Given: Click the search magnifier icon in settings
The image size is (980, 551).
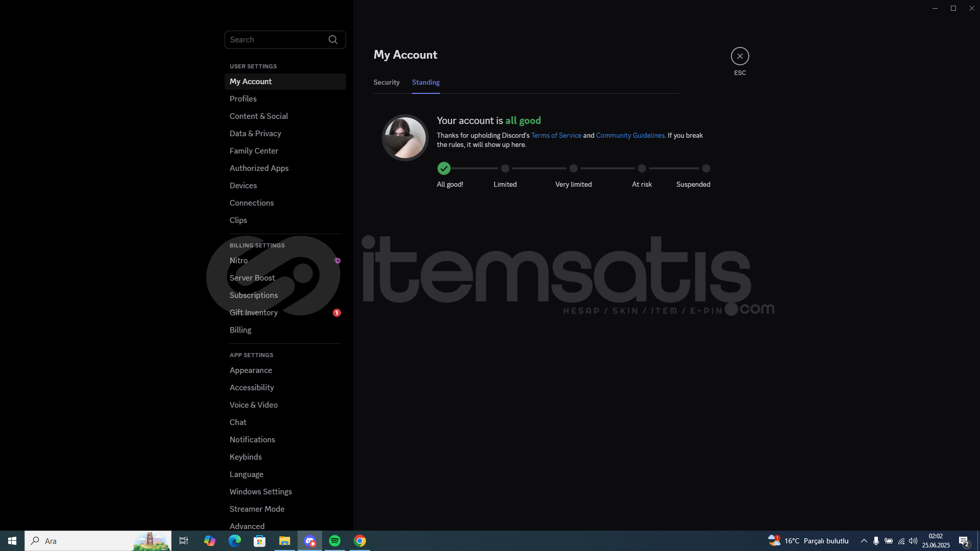Looking at the screenshot, I should [333, 40].
